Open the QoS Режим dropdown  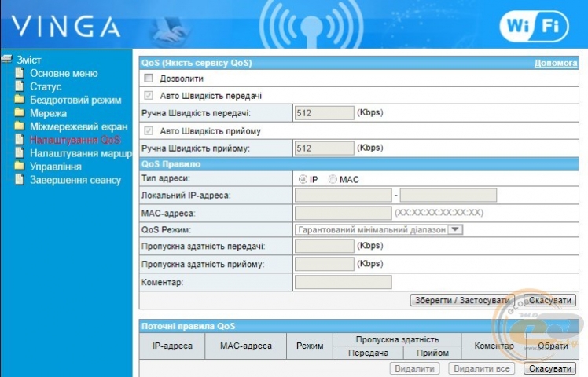point(379,229)
